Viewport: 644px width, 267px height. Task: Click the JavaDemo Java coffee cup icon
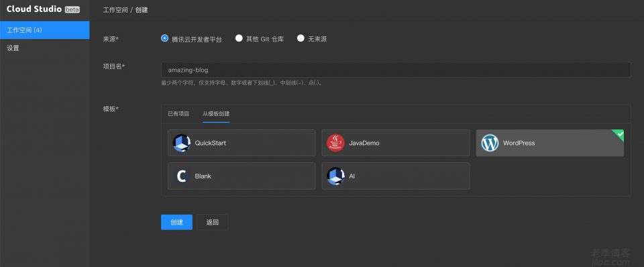coord(335,143)
